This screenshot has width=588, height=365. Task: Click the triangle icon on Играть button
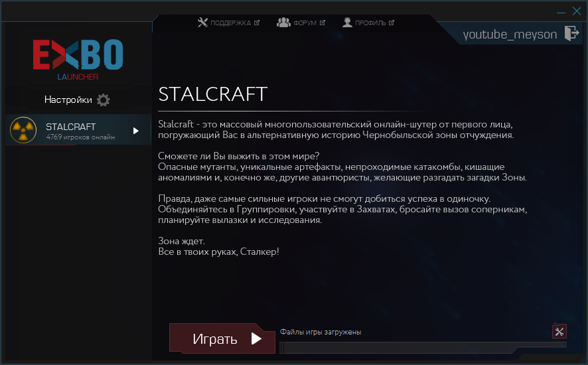click(x=256, y=338)
